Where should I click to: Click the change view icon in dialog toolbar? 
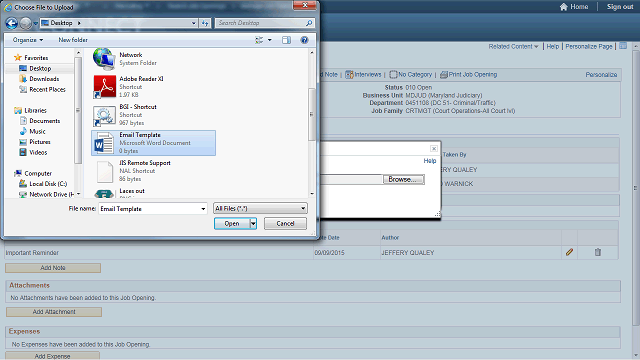(259, 40)
